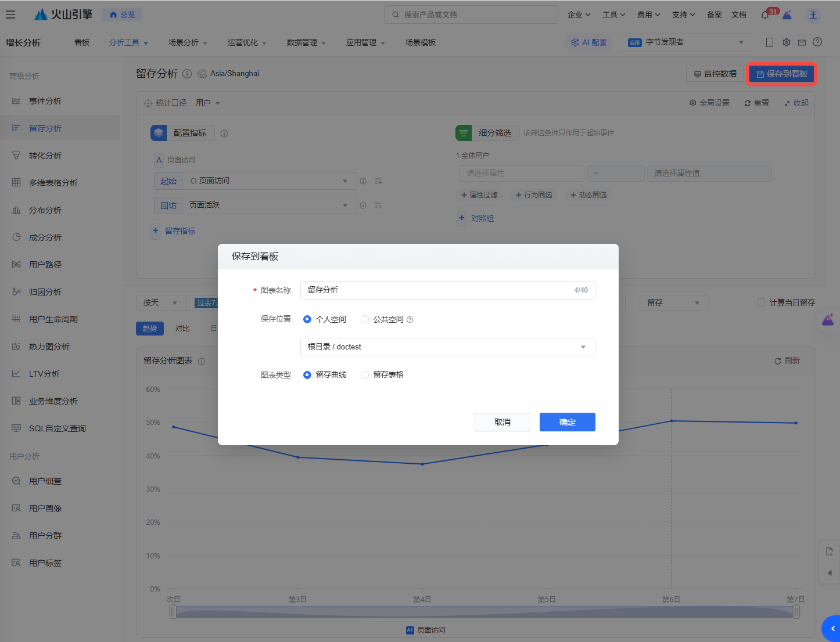The width and height of the screenshot is (840, 642).
Task: Click the purple AI assistant floating icon
Action: click(x=828, y=320)
